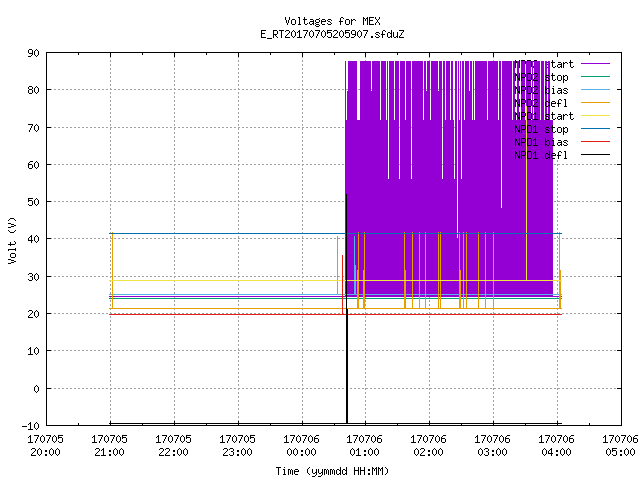Click the 40 tick label on the y-axis
Image resolution: width=640 pixels, height=480 pixels.
33,239
